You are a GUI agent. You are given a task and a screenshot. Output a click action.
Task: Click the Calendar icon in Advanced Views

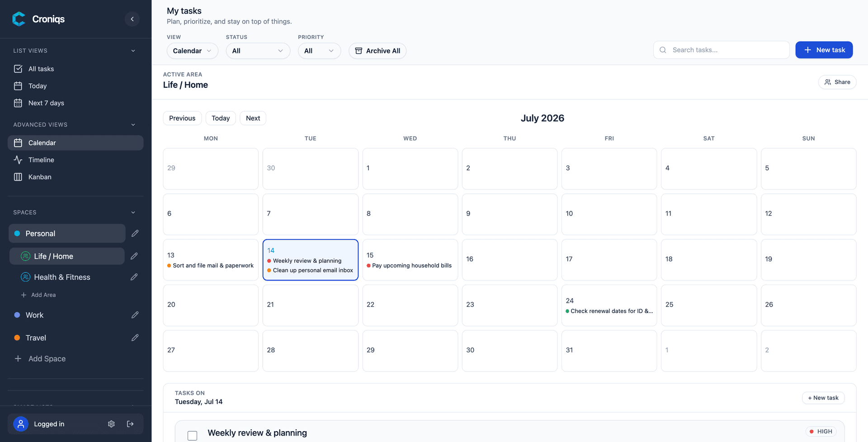tap(18, 143)
